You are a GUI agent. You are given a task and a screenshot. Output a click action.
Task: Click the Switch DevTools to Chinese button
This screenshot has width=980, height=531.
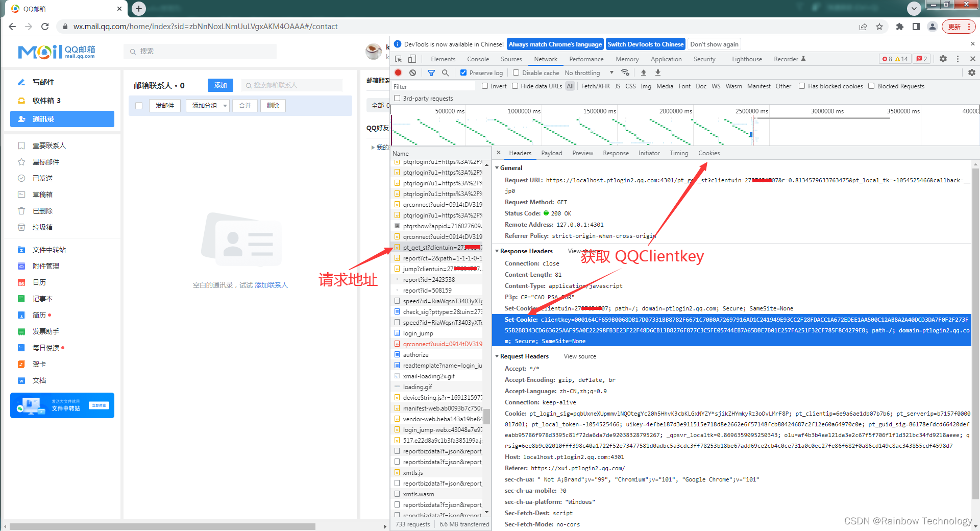pyautogui.click(x=645, y=44)
